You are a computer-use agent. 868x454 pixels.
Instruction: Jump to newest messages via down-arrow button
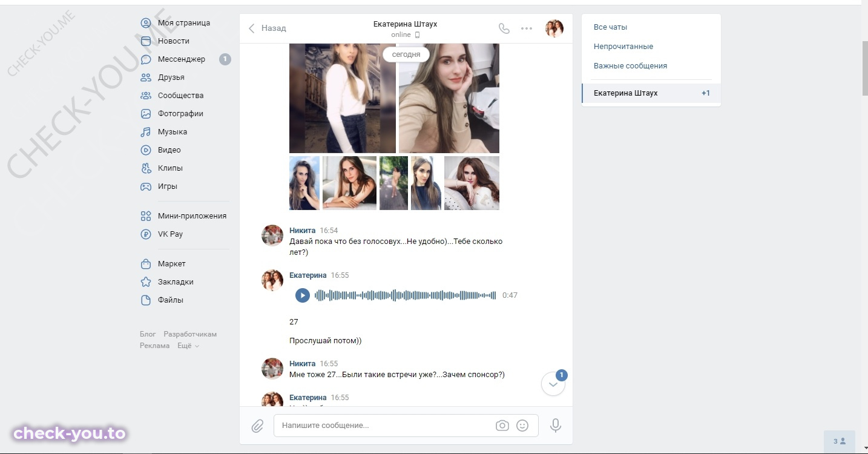[553, 384]
